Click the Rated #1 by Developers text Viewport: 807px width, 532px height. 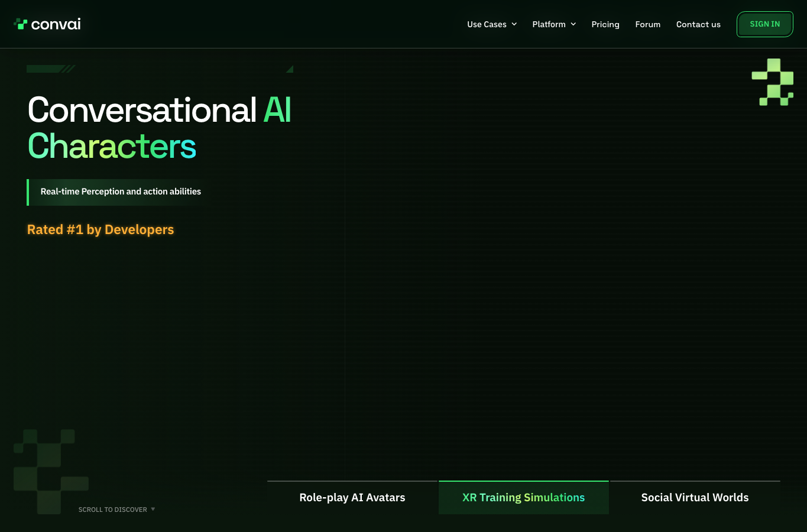point(101,229)
